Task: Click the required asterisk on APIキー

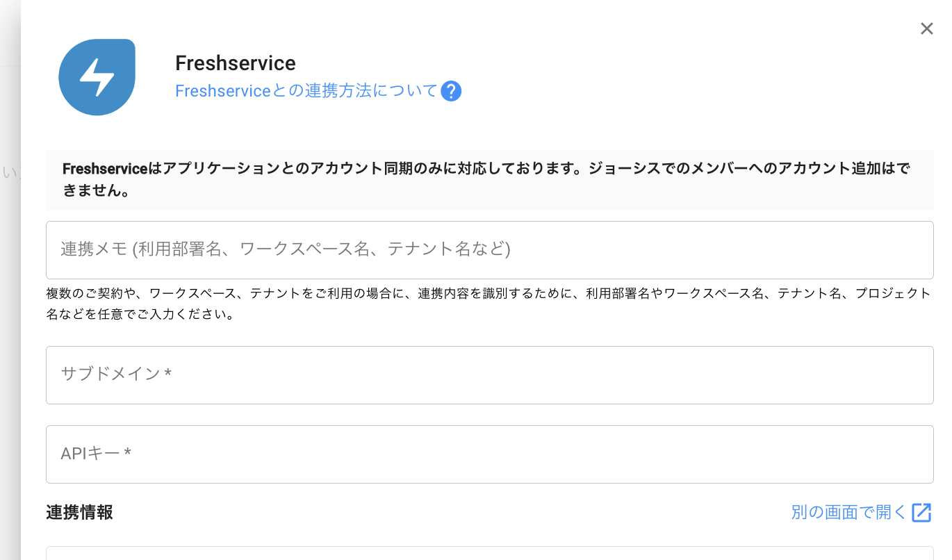Action: (127, 454)
